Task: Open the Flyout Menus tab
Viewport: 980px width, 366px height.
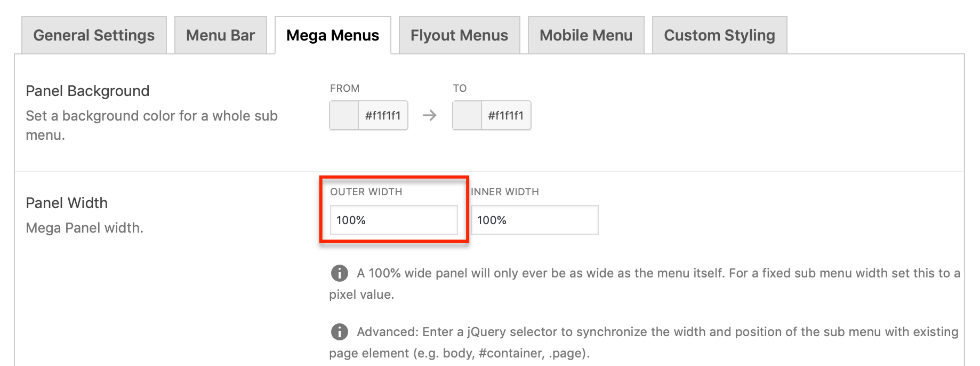Action: [459, 35]
